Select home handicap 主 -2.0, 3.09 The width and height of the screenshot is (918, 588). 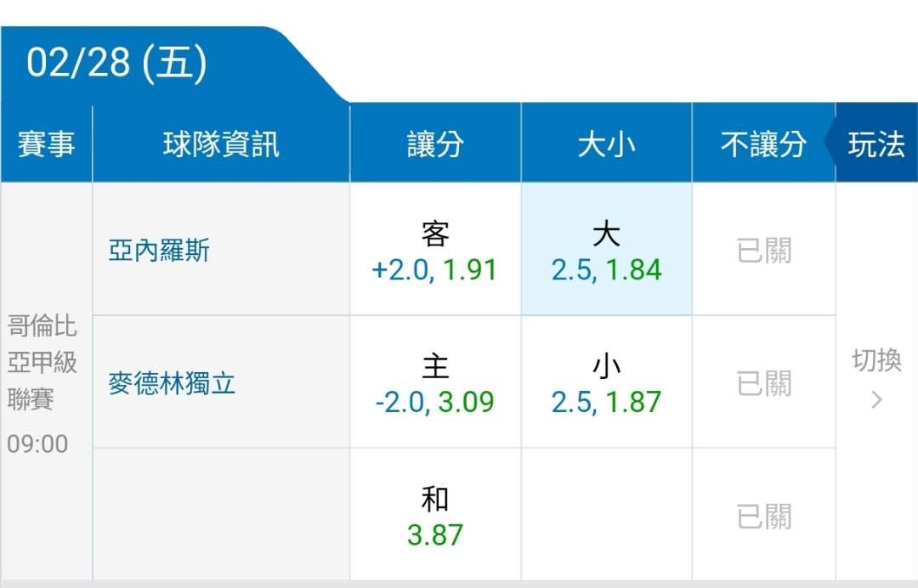point(434,382)
